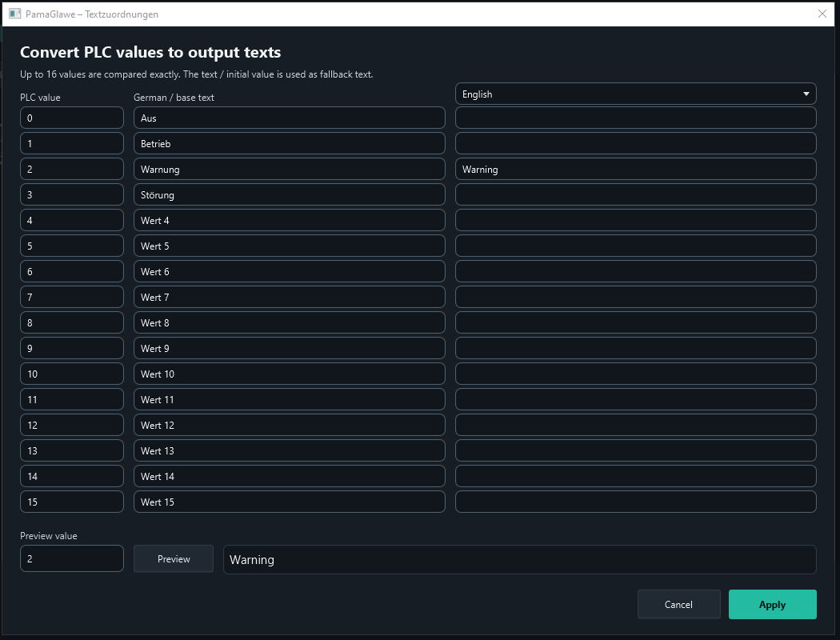Select the PLC value field containing 1
This screenshot has height=640, width=840.
point(72,143)
